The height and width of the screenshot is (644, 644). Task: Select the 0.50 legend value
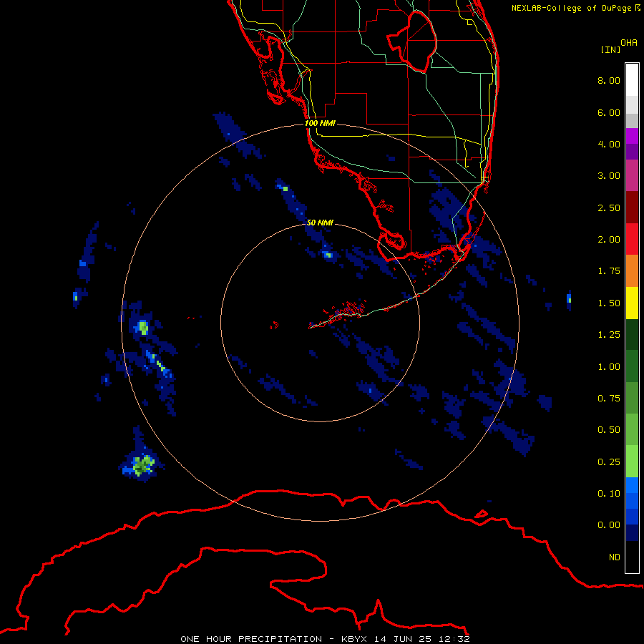(x=609, y=430)
